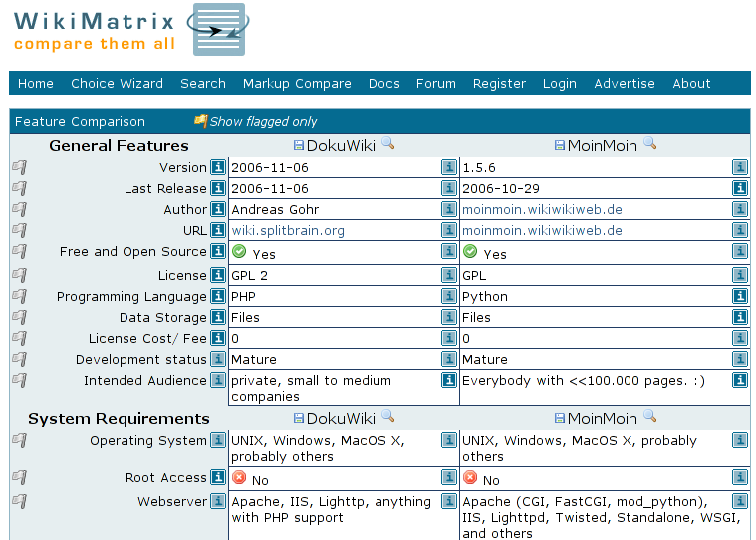Screen dimensions: 756x540
Task: Collapse DokuWiki column icon in General Features header
Action: pyautogui.click(x=299, y=145)
